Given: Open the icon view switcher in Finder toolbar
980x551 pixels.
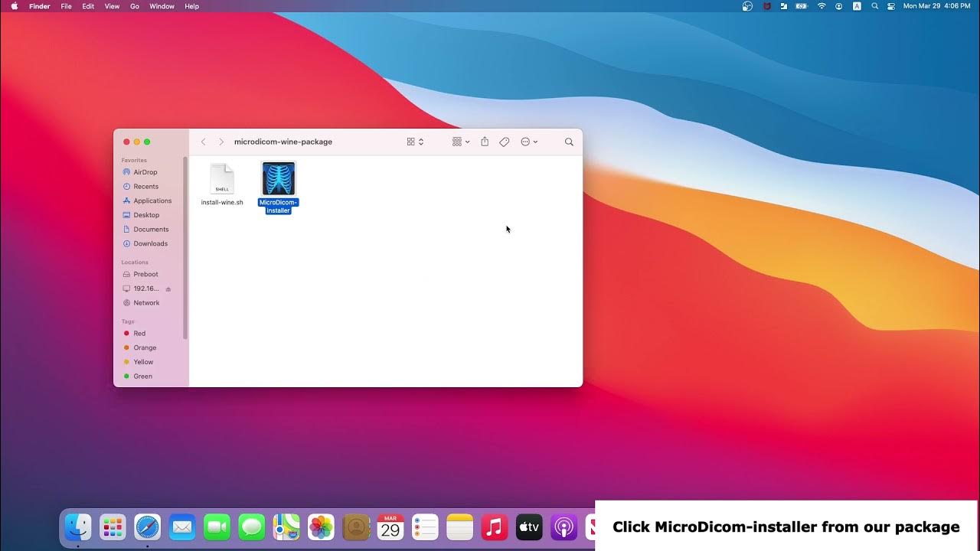Looking at the screenshot, I should [x=415, y=142].
